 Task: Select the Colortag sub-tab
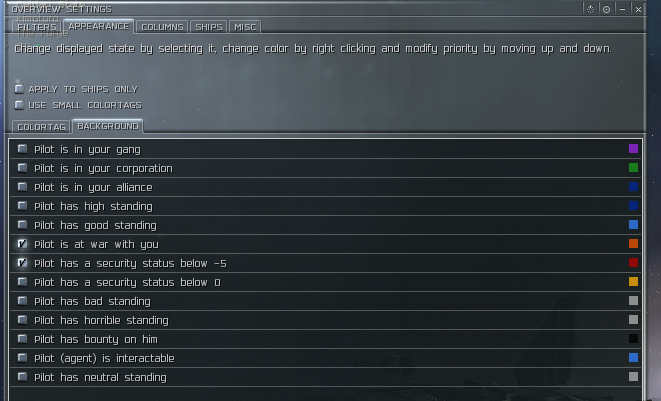[x=41, y=127]
